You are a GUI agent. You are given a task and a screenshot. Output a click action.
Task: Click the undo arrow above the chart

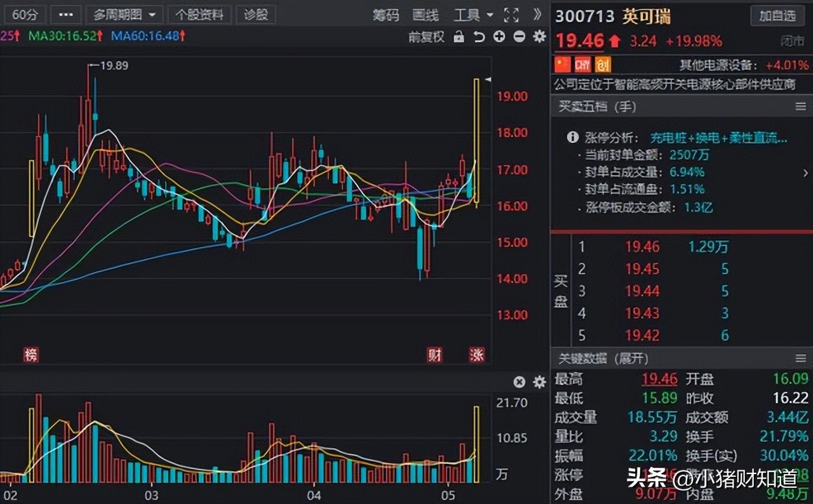coord(479,37)
